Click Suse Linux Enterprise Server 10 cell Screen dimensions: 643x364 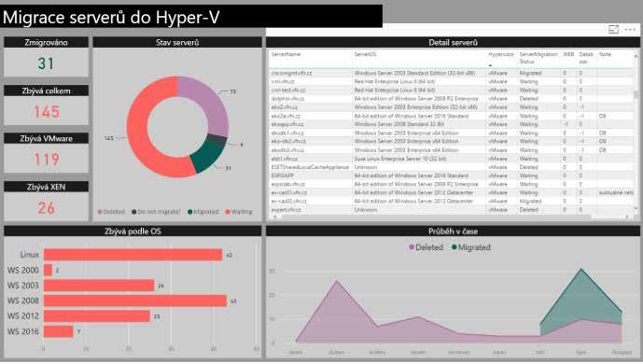click(400, 159)
